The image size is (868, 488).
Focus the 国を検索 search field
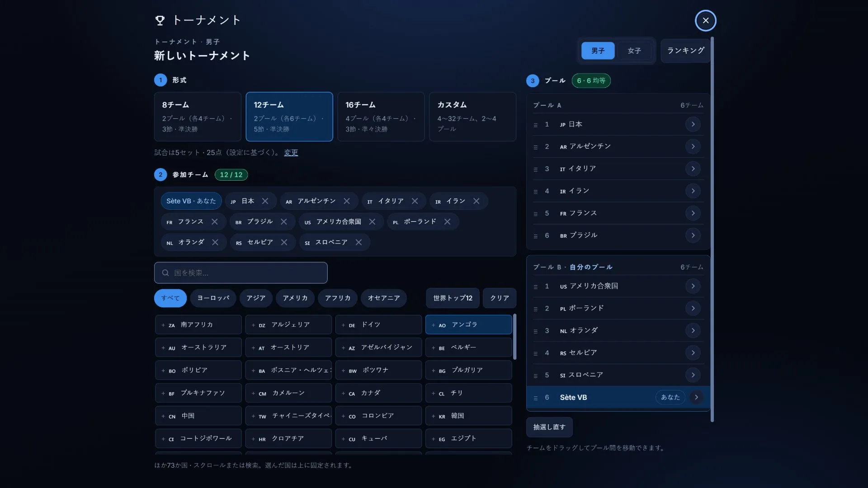coord(241,273)
